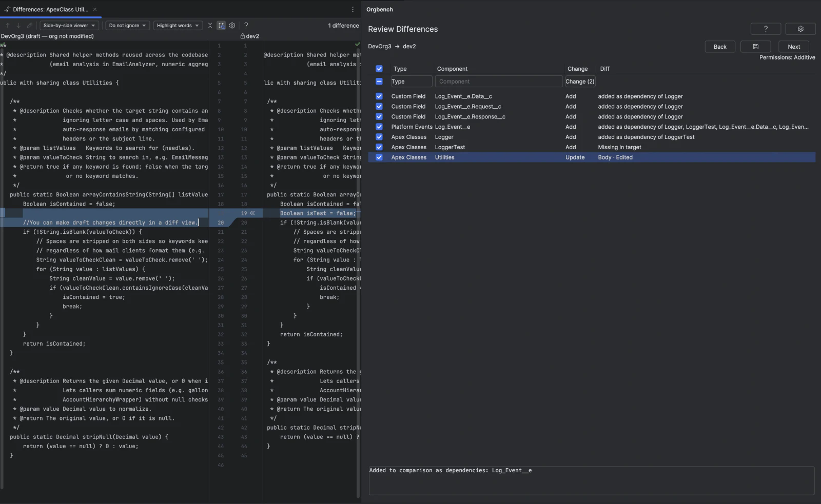The image size is (821, 504).
Task: Uncheck the Logger row checkbox
Action: [379, 137]
